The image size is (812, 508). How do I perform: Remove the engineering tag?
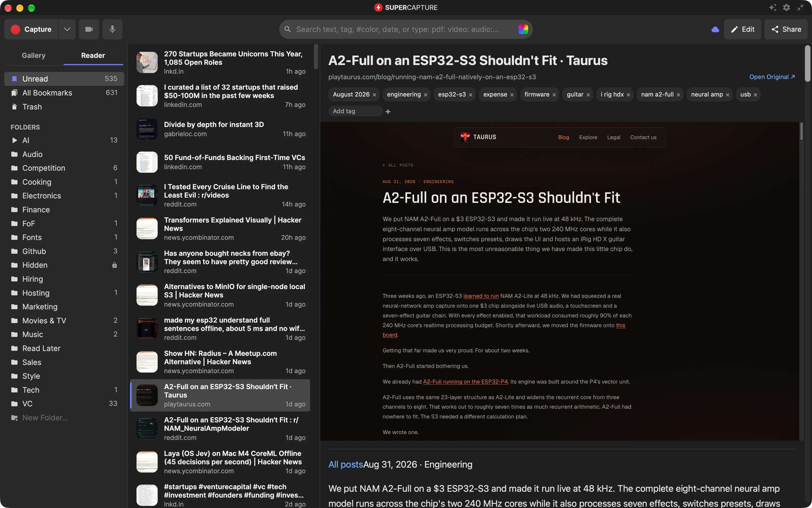(426, 95)
